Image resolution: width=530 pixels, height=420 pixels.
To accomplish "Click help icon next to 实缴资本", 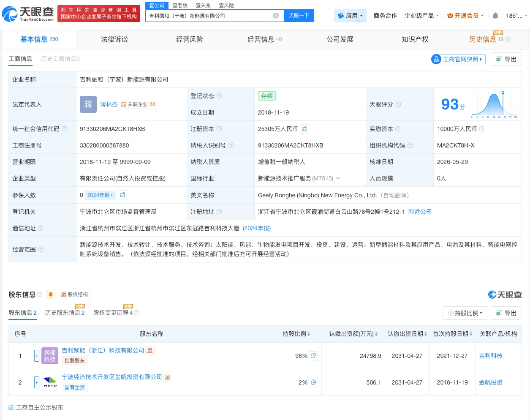I will [398, 129].
